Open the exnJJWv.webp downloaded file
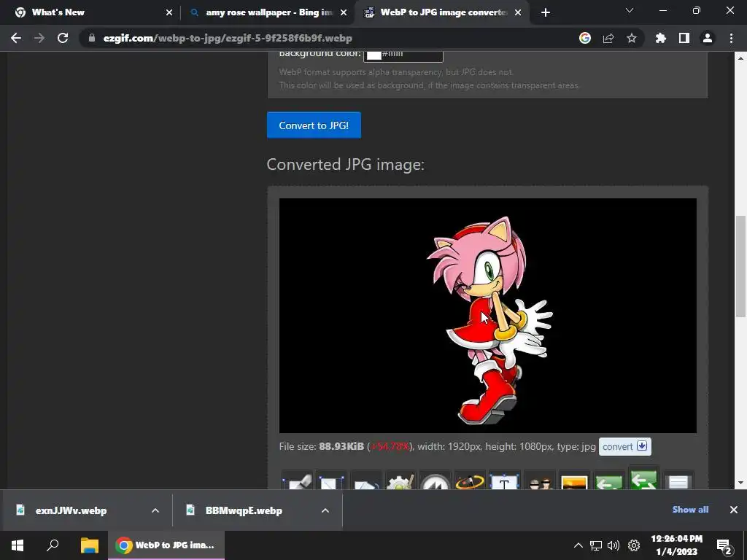The height and width of the screenshot is (560, 747). [x=71, y=510]
